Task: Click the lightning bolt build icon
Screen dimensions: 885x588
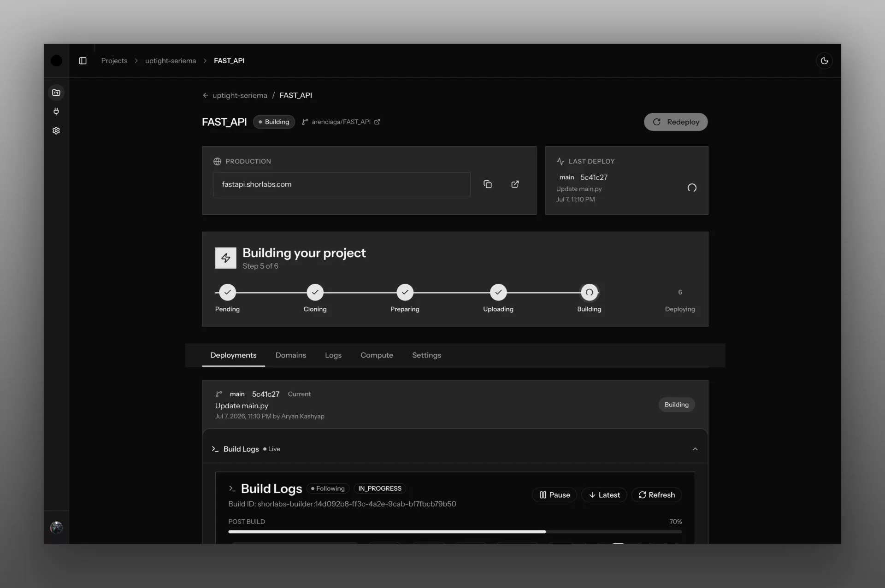Action: (x=226, y=258)
